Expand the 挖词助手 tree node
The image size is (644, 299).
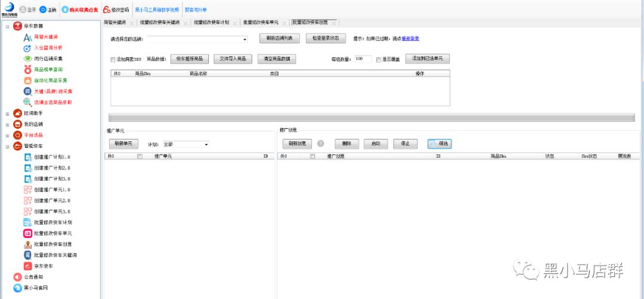tap(7, 113)
